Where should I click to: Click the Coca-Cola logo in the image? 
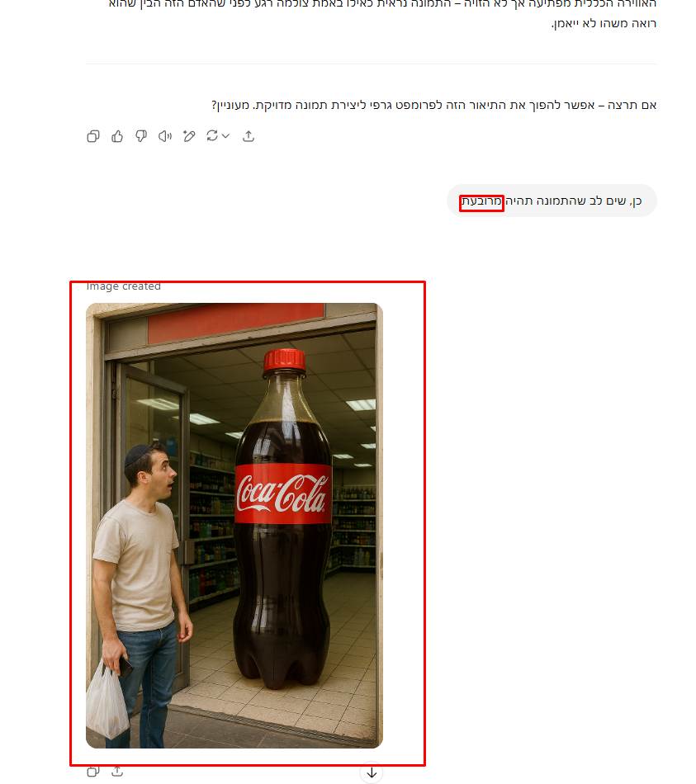(281, 493)
